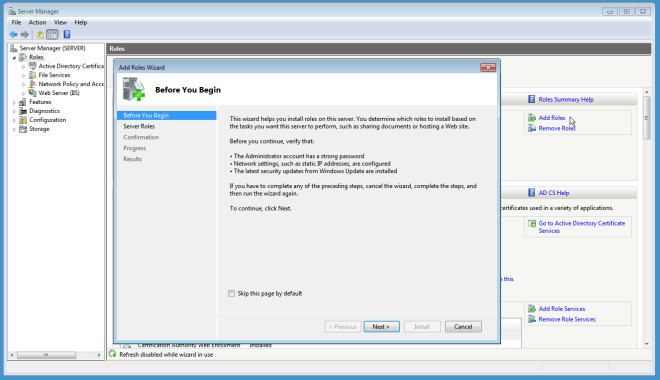
Task: Click the Add Role Services icon
Action: [532, 308]
